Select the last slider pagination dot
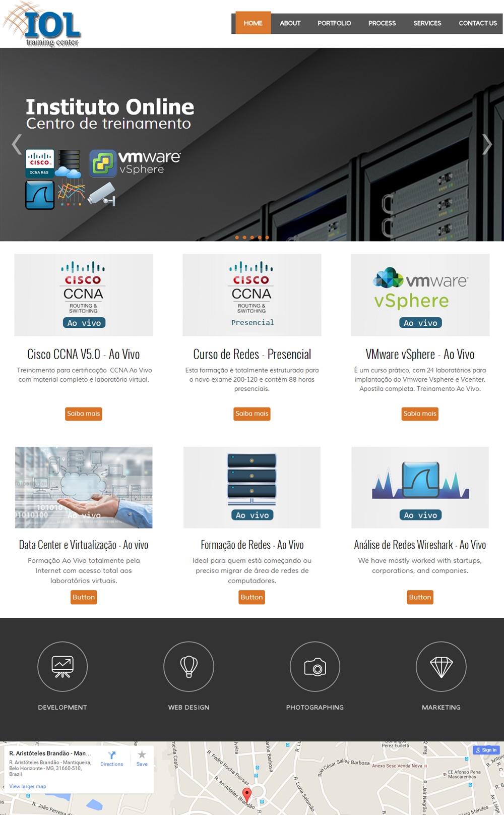Image resolution: width=504 pixels, height=815 pixels. [x=267, y=238]
